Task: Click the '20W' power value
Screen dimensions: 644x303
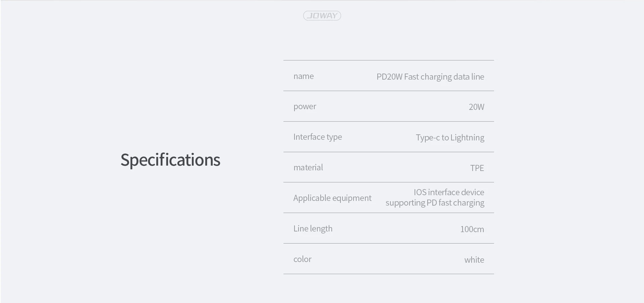Action: (x=476, y=107)
